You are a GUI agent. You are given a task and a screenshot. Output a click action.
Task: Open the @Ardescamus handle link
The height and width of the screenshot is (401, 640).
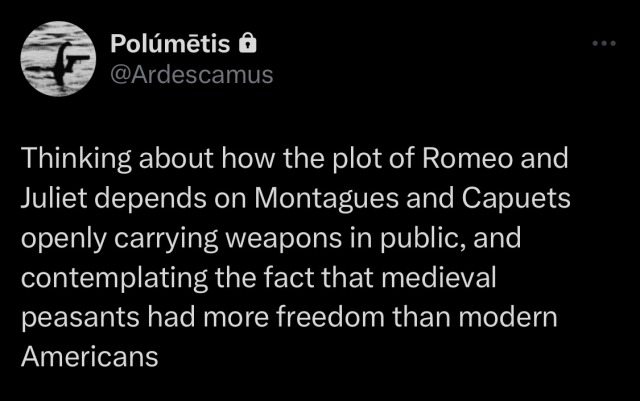188,74
